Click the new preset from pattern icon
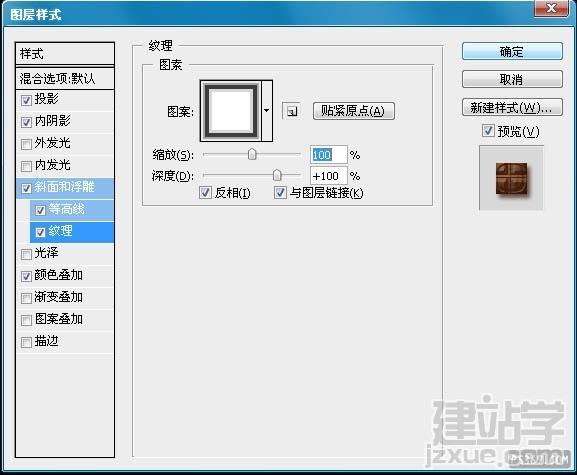 291,111
